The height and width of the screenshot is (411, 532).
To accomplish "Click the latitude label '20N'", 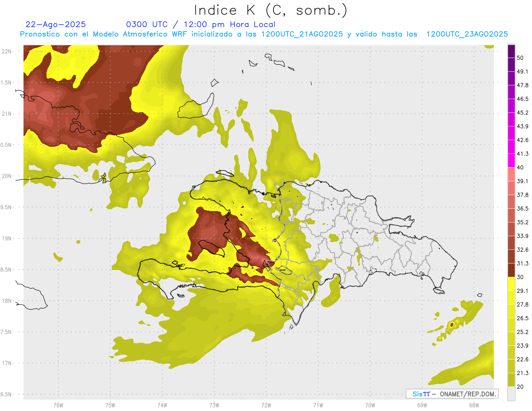I will (6, 176).
